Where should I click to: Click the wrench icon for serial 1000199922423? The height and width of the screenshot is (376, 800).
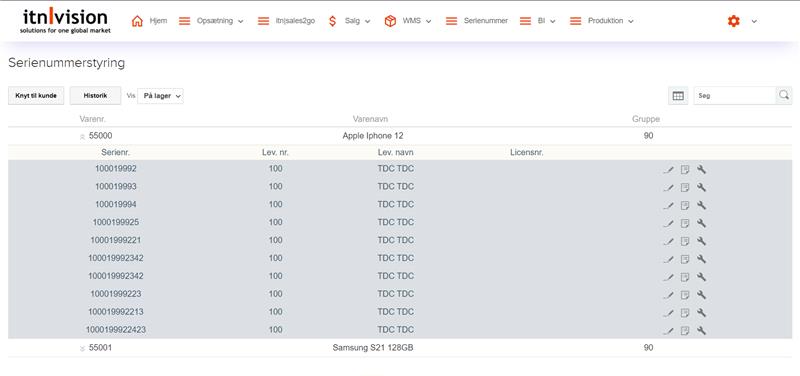(702, 330)
